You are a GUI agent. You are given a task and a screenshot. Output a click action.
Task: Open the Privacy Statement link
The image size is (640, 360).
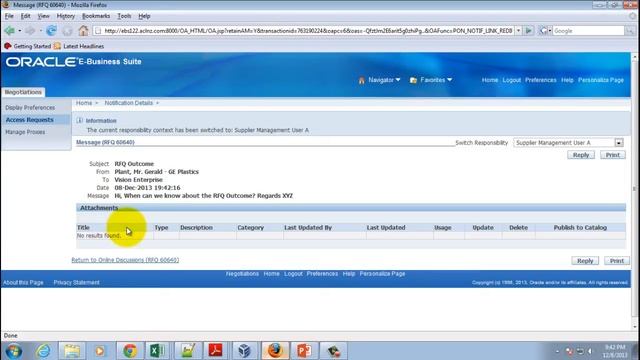(x=76, y=282)
